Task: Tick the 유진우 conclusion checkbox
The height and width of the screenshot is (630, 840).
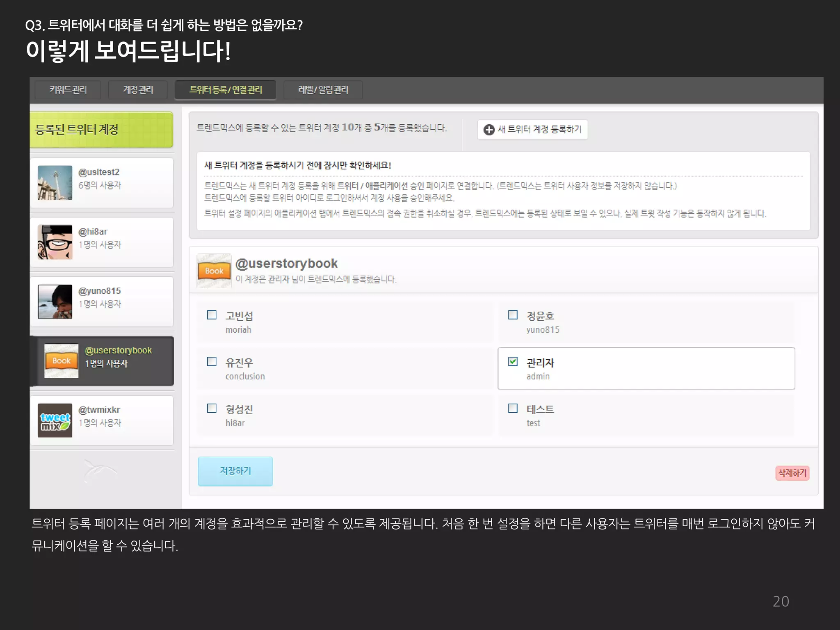Action: click(212, 362)
